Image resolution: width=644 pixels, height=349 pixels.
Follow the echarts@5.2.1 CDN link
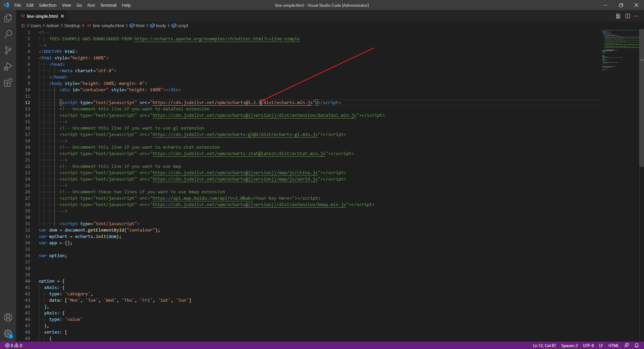pos(232,103)
